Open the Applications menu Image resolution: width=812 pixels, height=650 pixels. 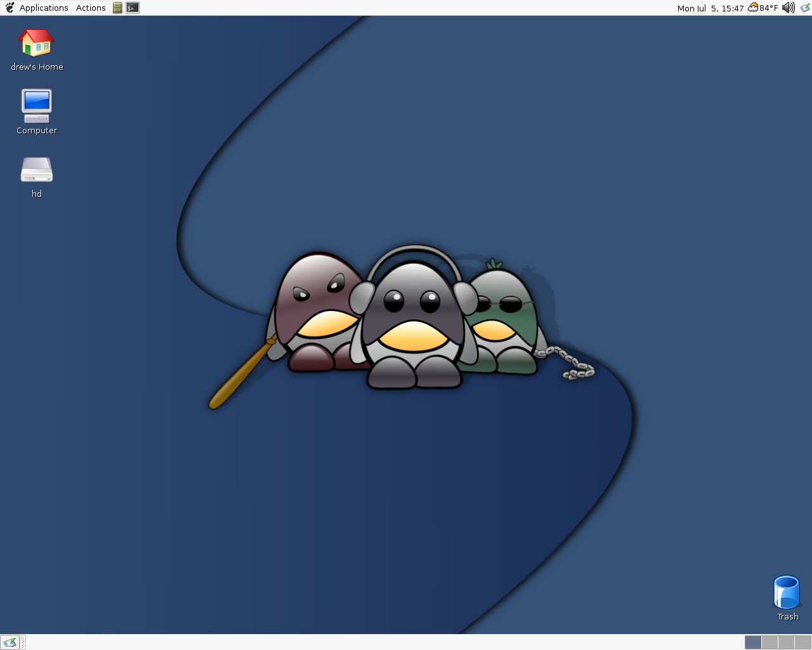(x=44, y=8)
